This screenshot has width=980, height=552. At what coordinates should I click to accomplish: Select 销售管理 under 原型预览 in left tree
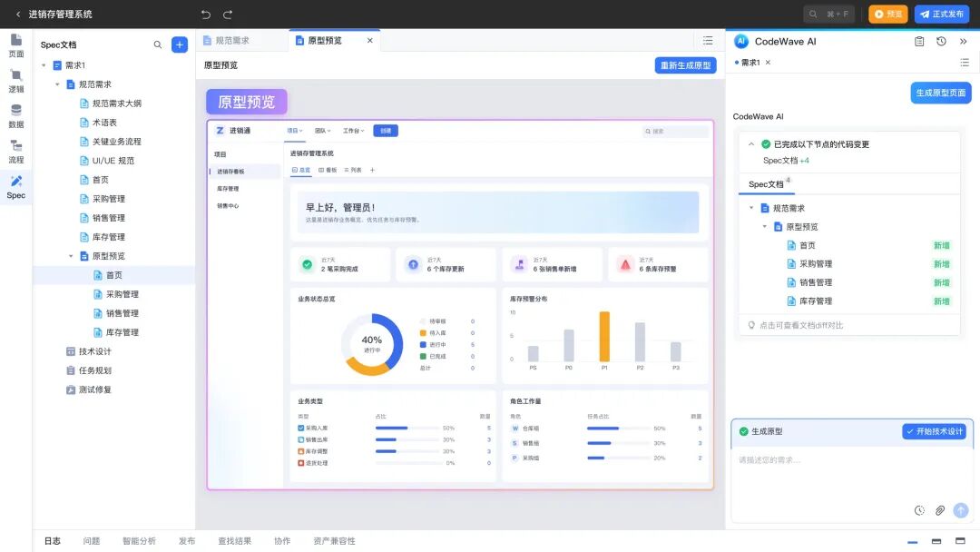pos(122,313)
